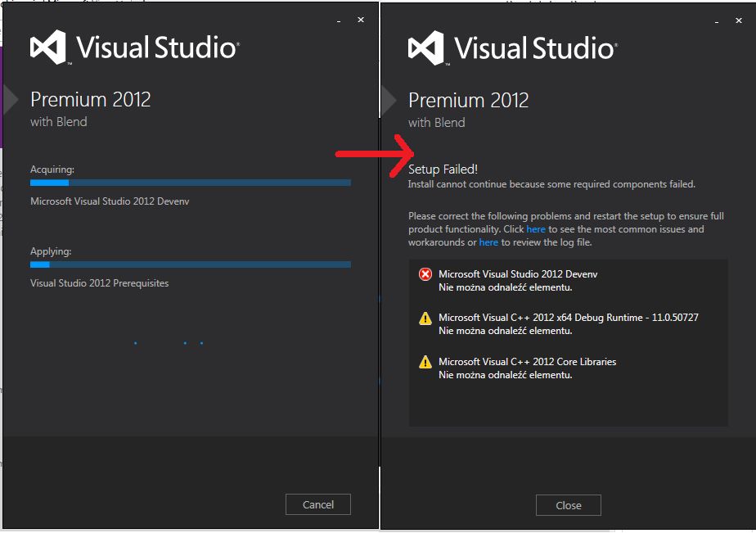Click 'with Blend' subtitle in Setup Failed window
756x533 pixels.
click(436, 123)
